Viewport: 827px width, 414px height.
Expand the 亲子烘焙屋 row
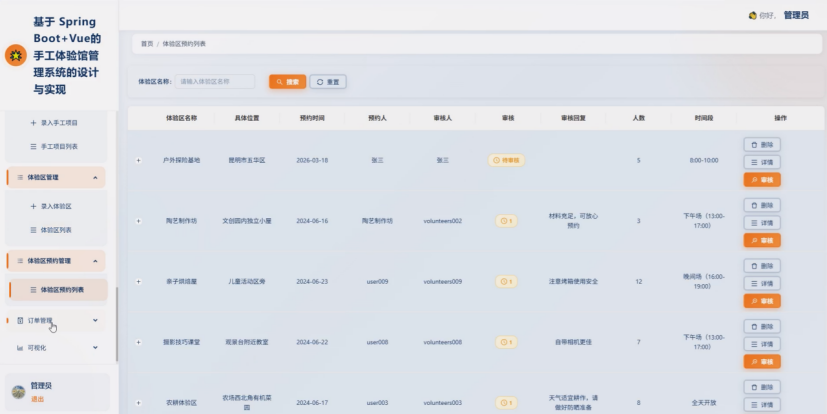click(x=138, y=282)
